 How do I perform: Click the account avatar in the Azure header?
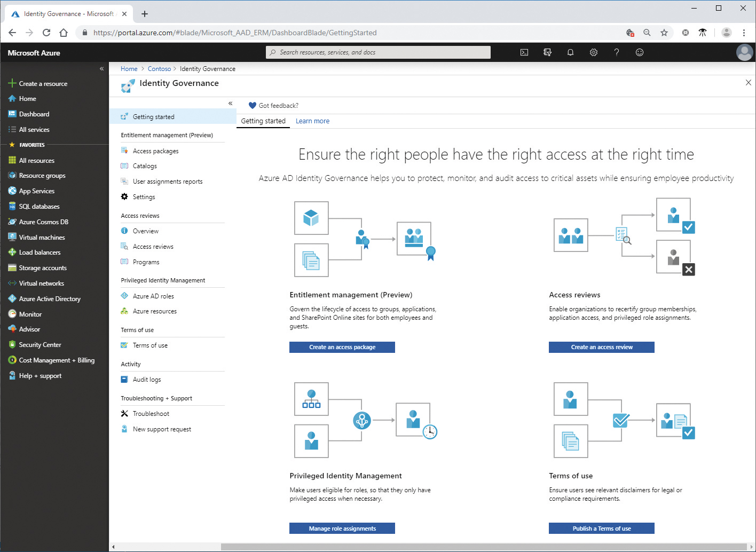point(744,52)
